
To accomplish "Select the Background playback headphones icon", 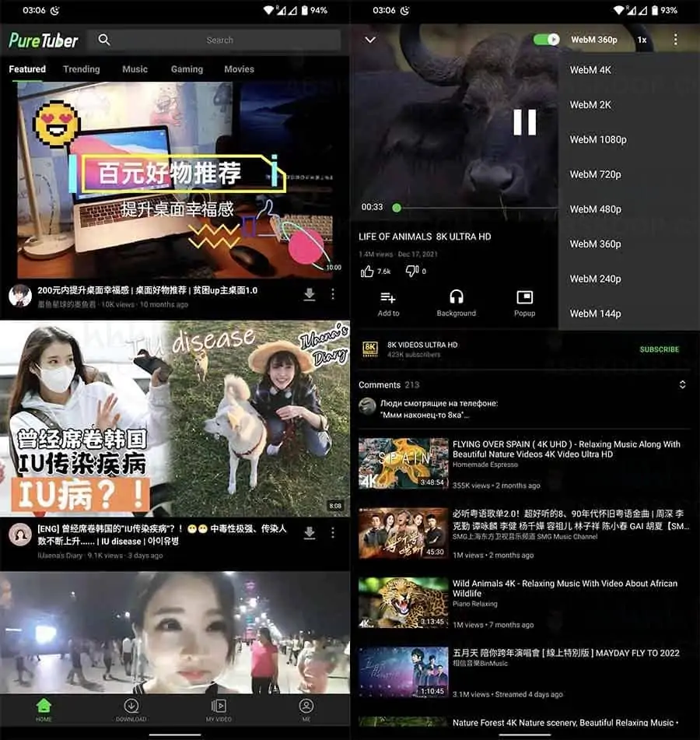I will pyautogui.click(x=457, y=298).
